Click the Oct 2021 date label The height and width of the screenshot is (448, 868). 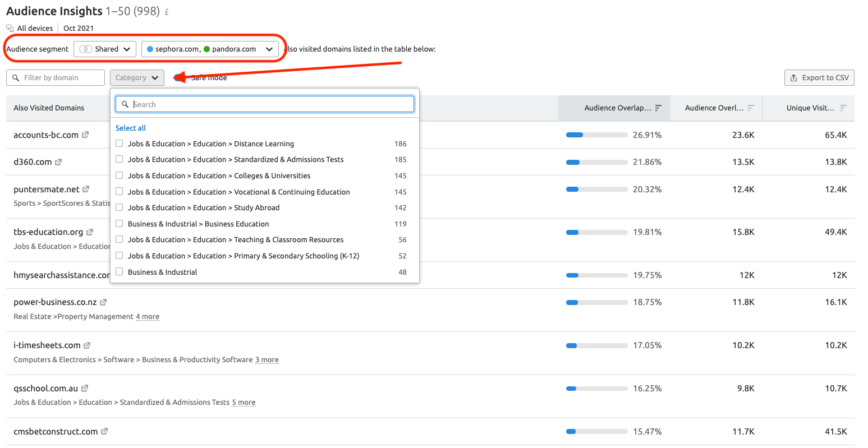coord(79,28)
